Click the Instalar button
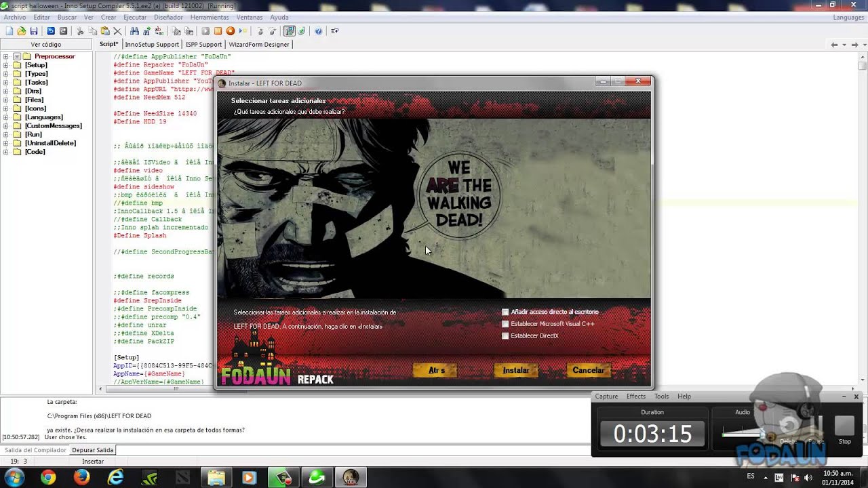This screenshot has height=488, width=868. (516, 370)
